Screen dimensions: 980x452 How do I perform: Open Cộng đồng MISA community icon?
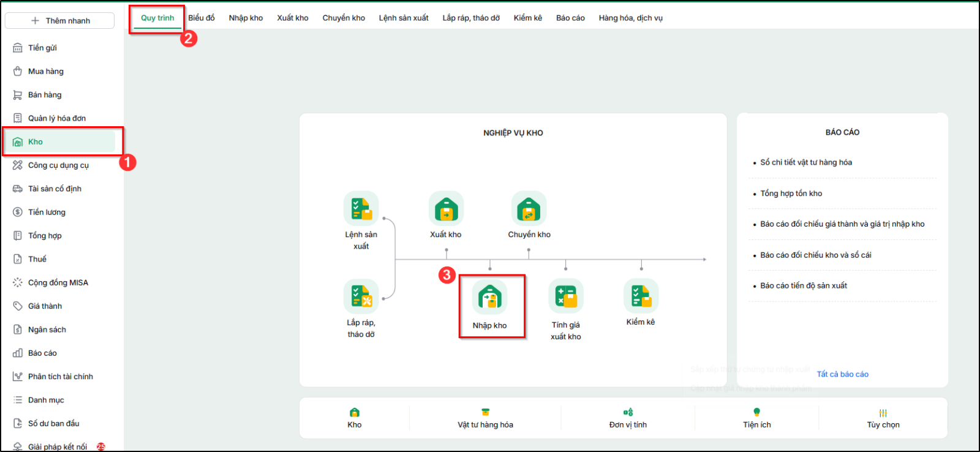coord(18,282)
